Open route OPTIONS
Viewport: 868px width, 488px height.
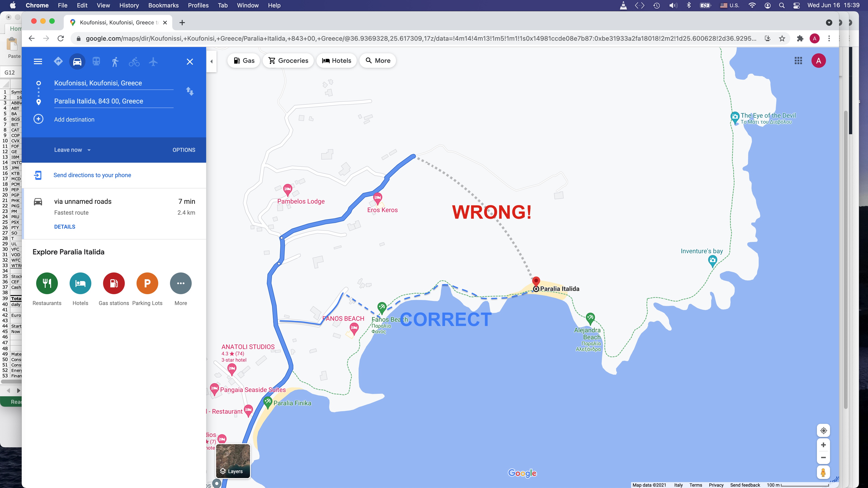point(184,150)
